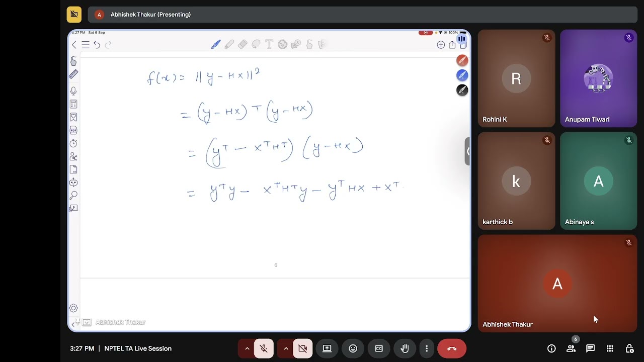This screenshot has width=644, height=362.
Task: Open the timer tool in sidebar
Action: (x=73, y=143)
